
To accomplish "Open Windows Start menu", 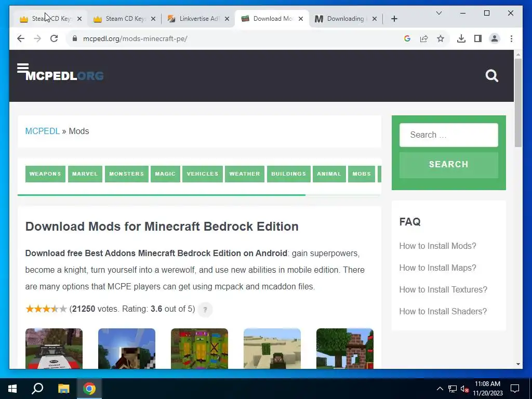I will (x=12, y=389).
